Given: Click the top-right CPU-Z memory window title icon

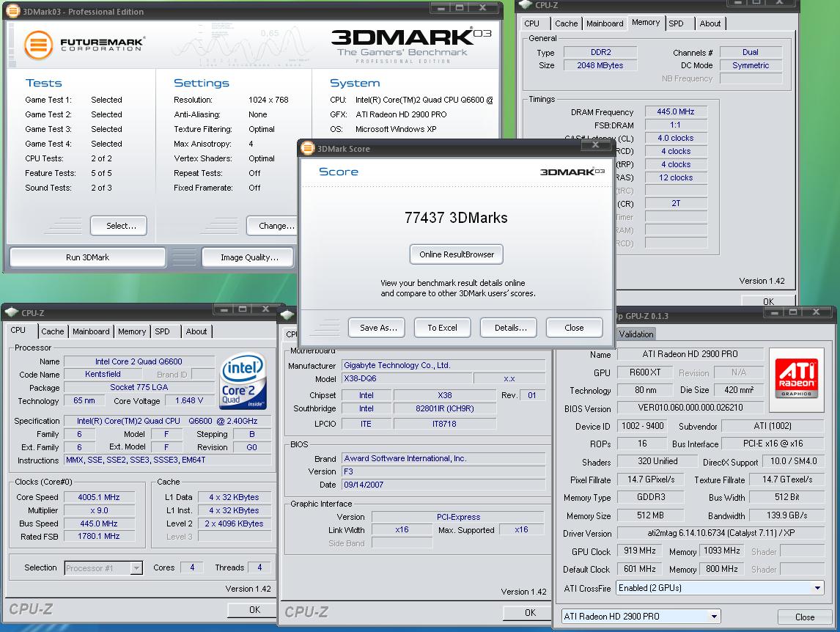Looking at the screenshot, I should [526, 5].
